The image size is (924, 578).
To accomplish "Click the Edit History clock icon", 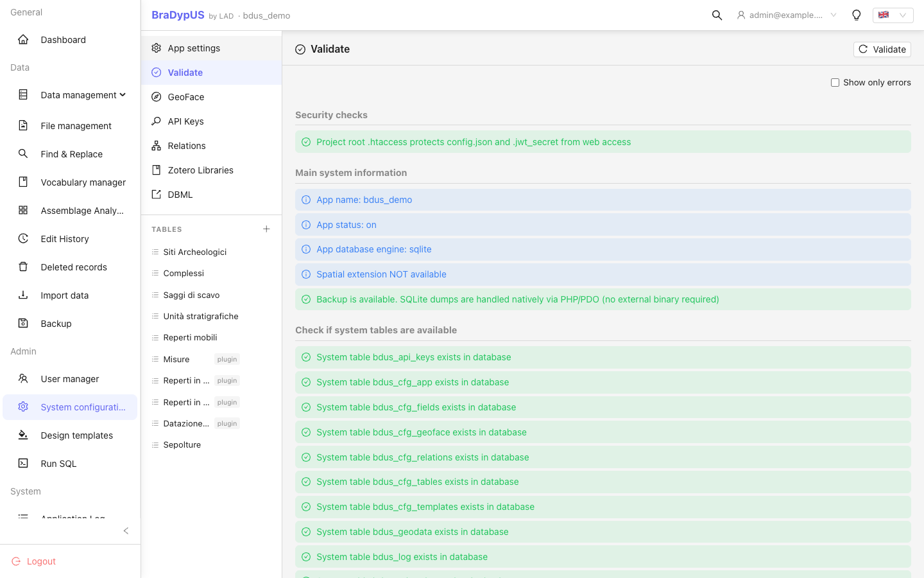I will pos(23,239).
